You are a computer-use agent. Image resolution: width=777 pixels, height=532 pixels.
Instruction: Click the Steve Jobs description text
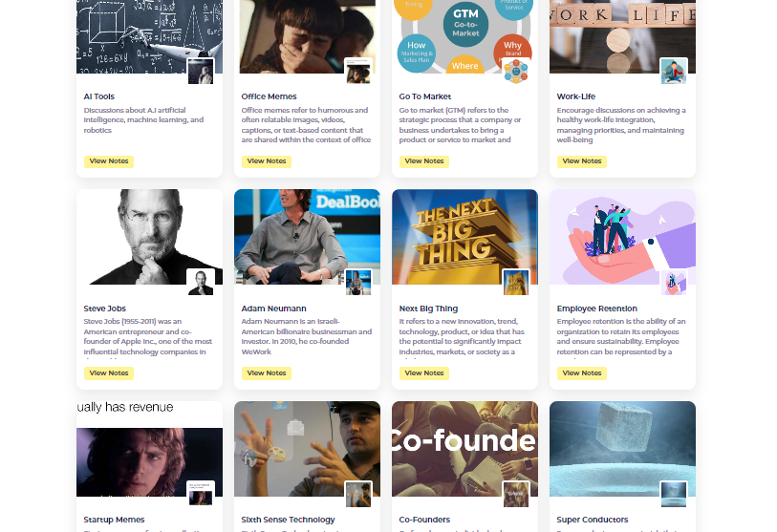click(x=148, y=337)
